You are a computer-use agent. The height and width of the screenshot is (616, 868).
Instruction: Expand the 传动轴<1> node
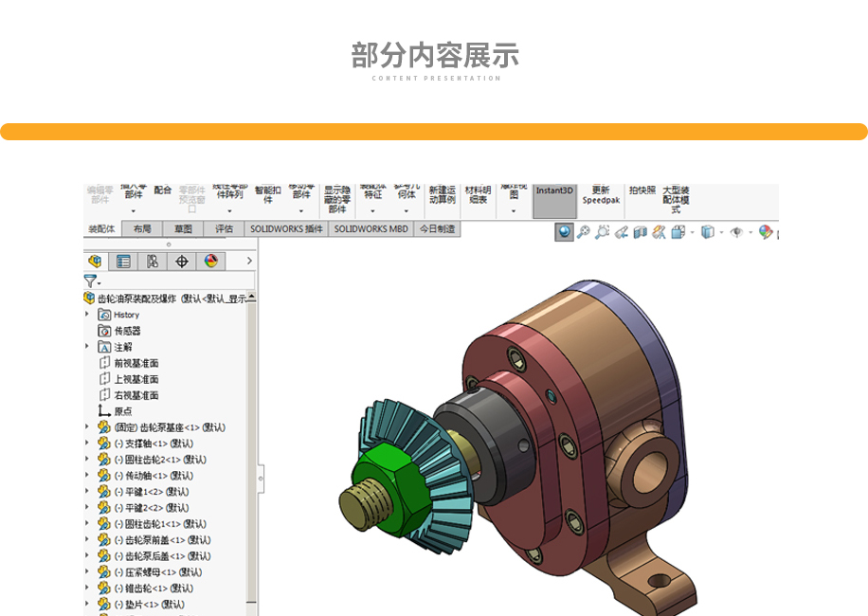(x=87, y=475)
